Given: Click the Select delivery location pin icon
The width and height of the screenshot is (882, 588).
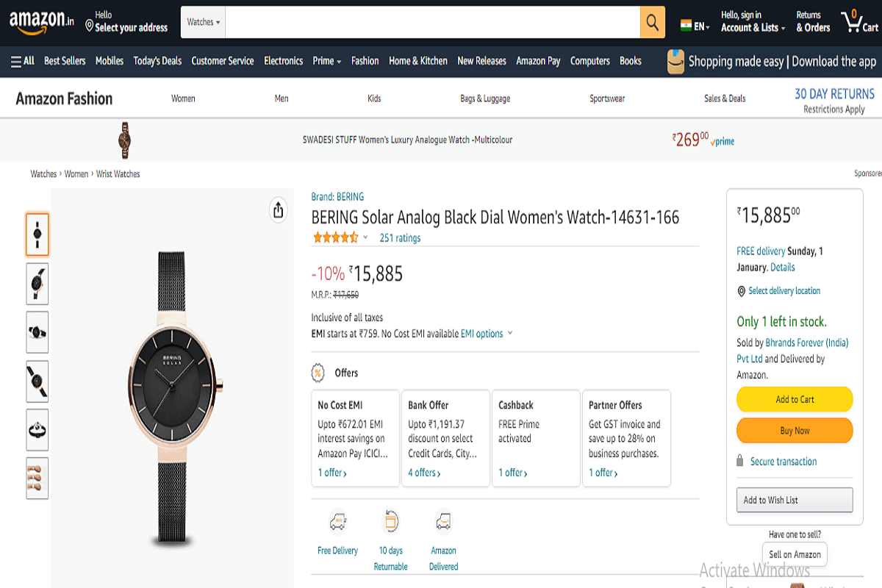Looking at the screenshot, I should (741, 290).
